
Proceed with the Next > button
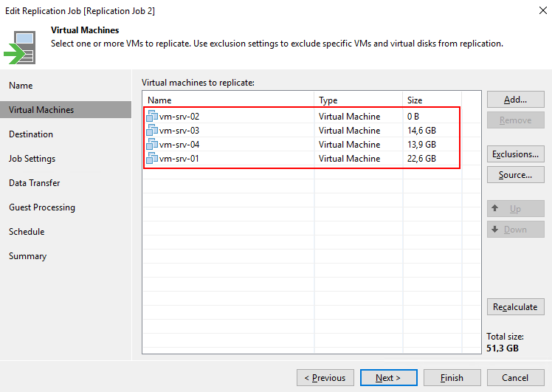pos(387,378)
